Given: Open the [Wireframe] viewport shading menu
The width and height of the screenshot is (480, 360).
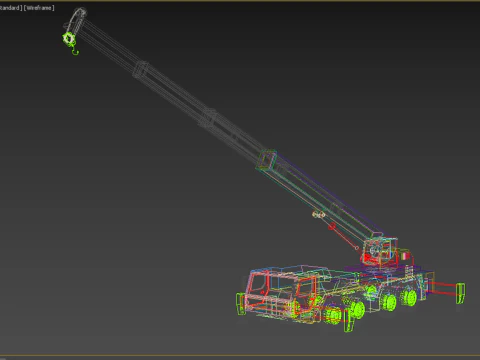Looking at the screenshot, I should 39,8.
